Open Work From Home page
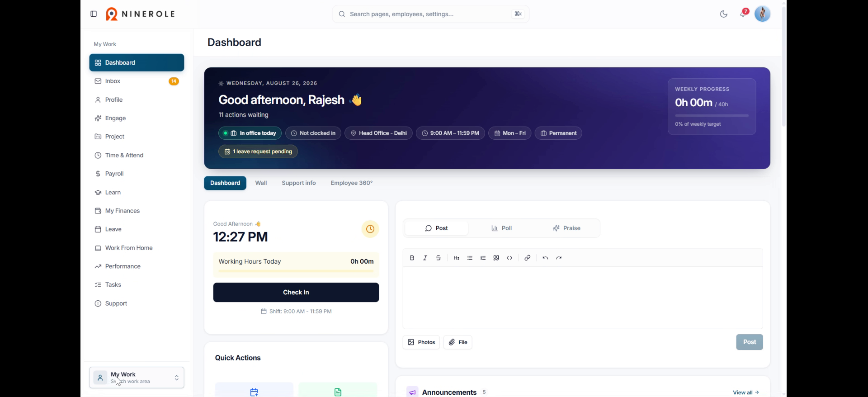Screen dimensions: 868x397 (137, 248)
